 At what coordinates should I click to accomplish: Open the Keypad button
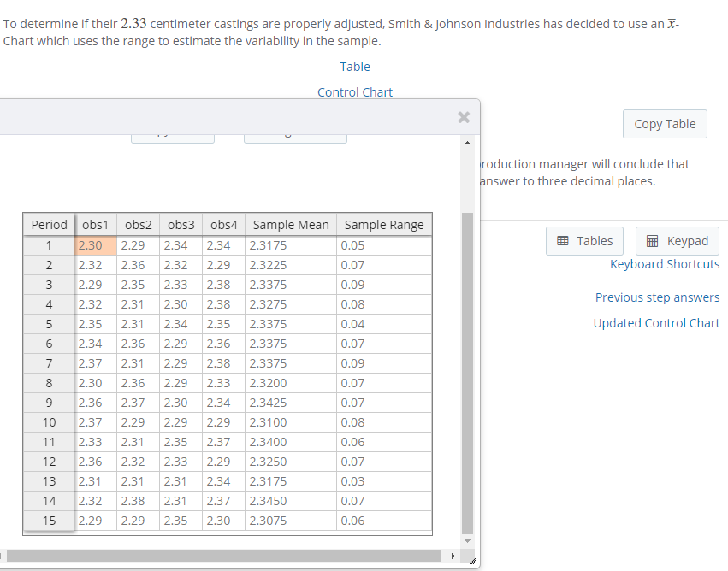click(x=677, y=241)
